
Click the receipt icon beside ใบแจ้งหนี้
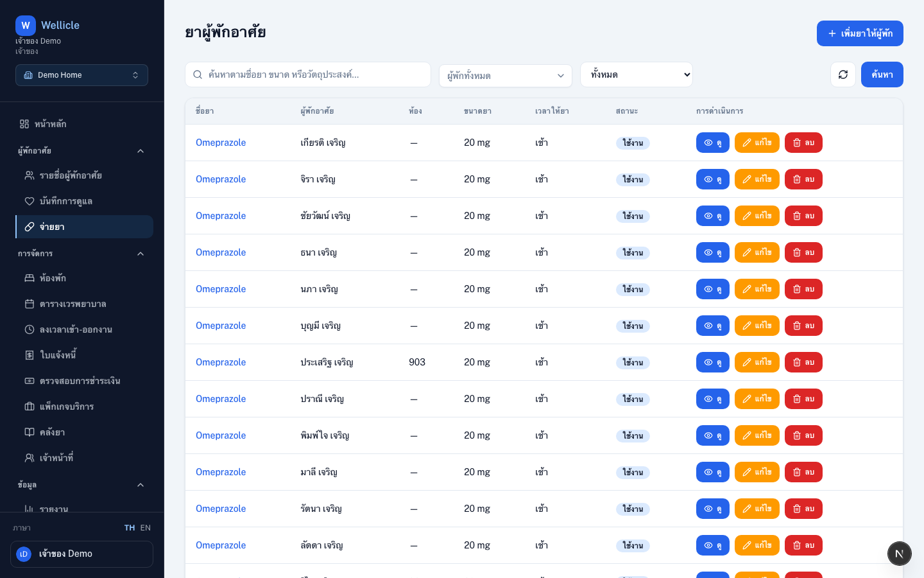pyautogui.click(x=30, y=355)
